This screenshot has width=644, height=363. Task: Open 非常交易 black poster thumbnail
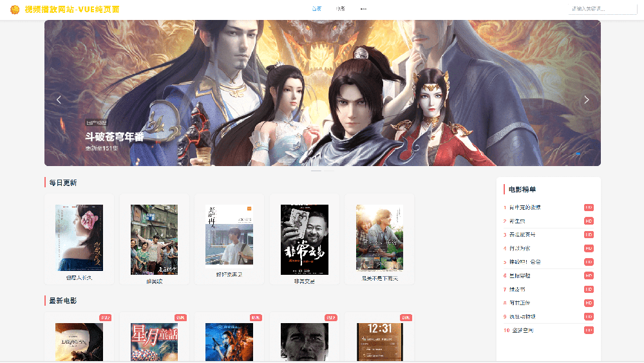pos(305,240)
